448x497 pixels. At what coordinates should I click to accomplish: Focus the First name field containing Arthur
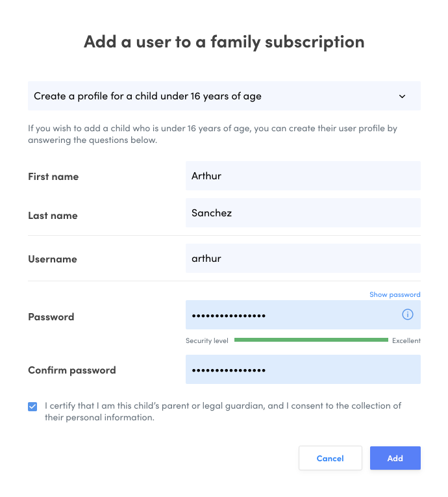click(x=303, y=176)
